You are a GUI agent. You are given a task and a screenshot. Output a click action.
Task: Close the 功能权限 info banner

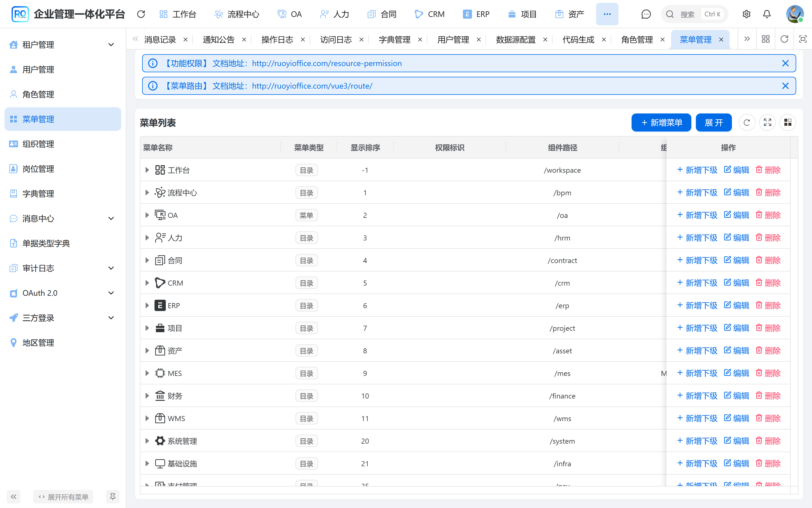785,63
